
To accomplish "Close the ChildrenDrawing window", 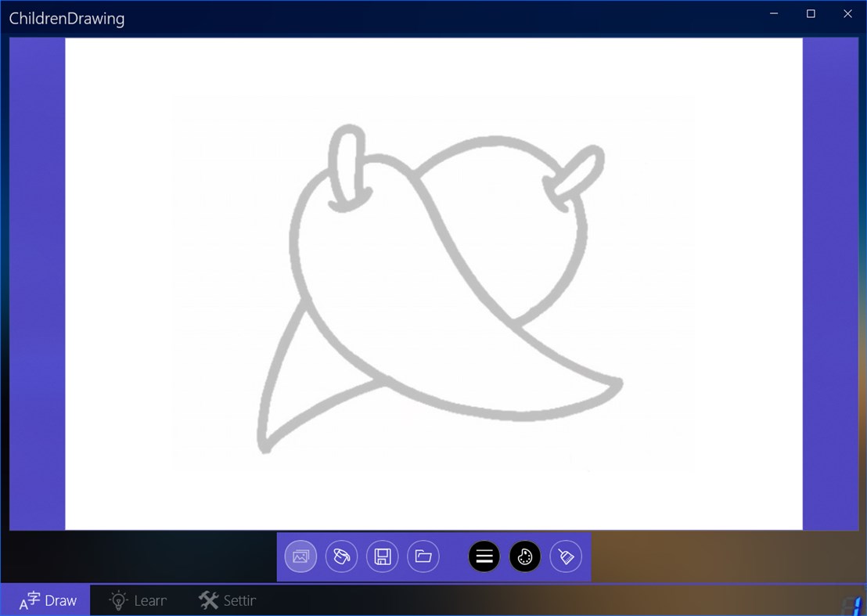I will tap(847, 14).
